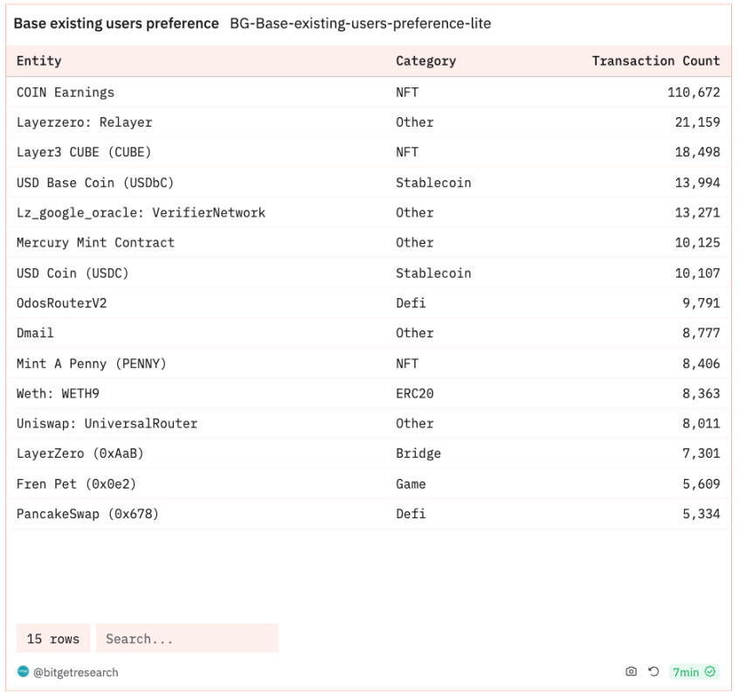The width and height of the screenshot is (739, 700).
Task: Click the Search input field
Action: coord(187,638)
